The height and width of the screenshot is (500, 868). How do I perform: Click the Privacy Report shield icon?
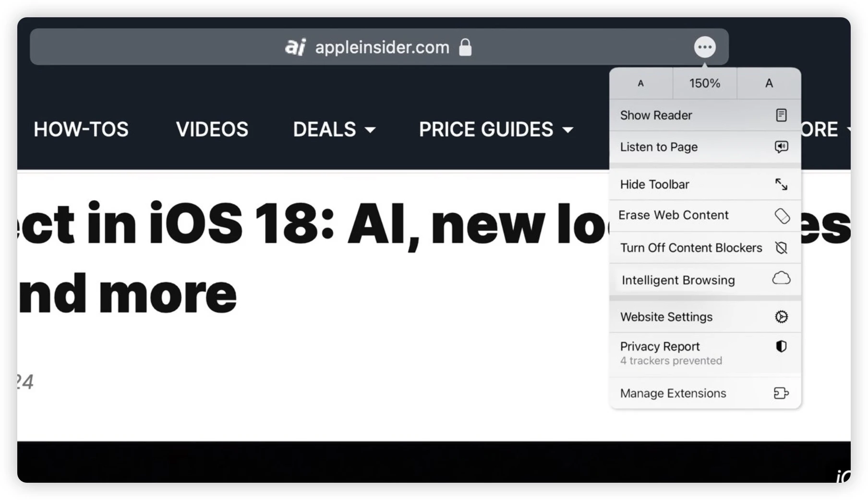click(782, 346)
